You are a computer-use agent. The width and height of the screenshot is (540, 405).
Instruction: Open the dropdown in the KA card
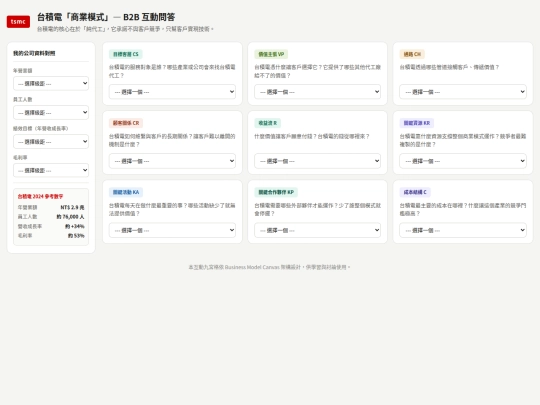[172, 230]
